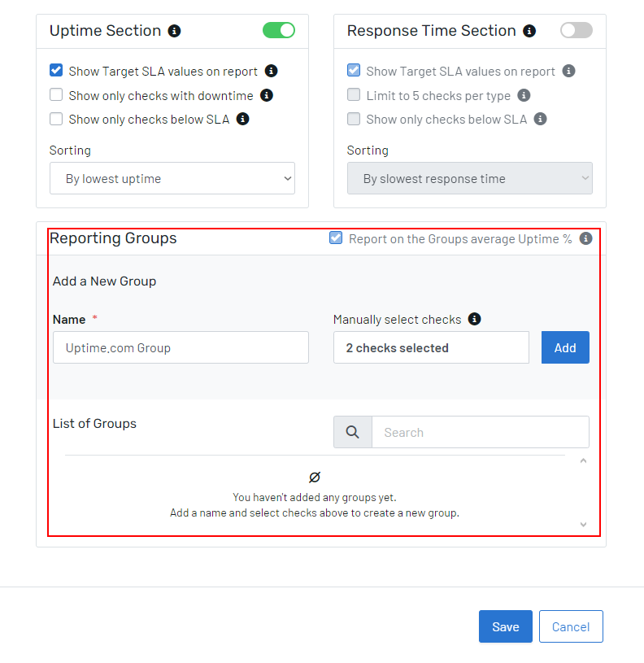
Task: Open info for Manually select checks
Action: click(x=474, y=319)
